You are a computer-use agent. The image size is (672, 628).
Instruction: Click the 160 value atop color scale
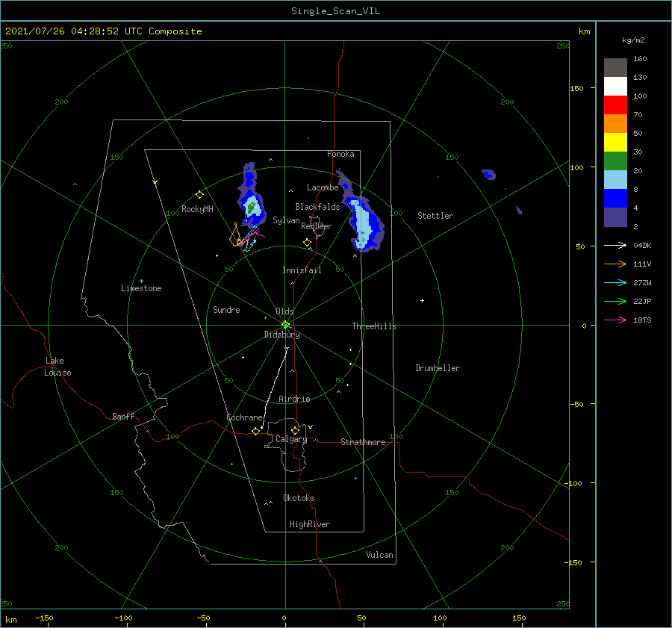pyautogui.click(x=640, y=59)
